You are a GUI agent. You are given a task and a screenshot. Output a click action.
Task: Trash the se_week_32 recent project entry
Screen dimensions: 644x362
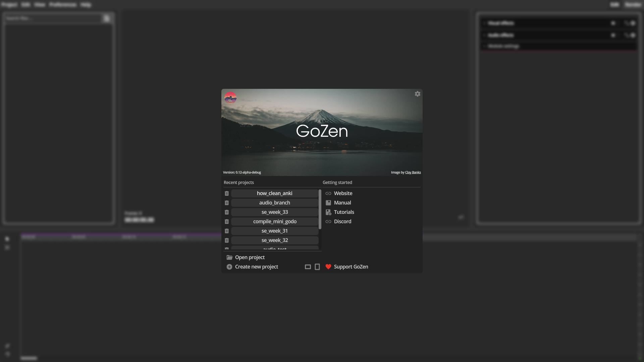click(227, 240)
